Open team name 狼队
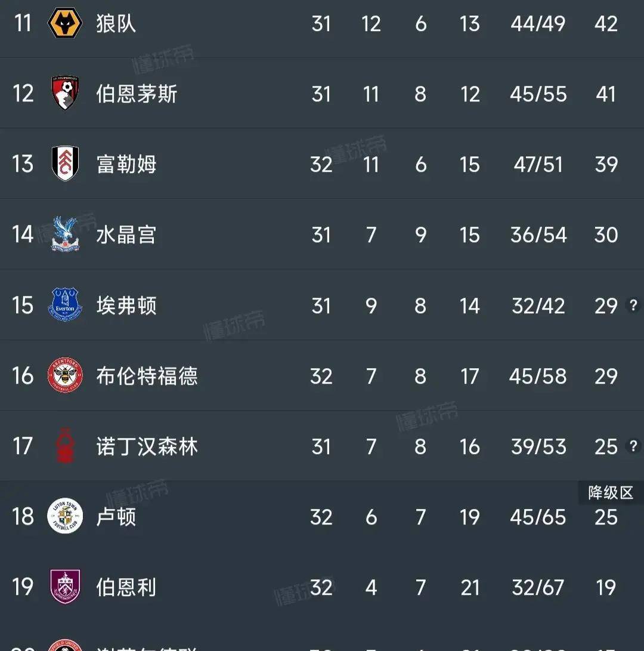The width and height of the screenshot is (644, 651). coord(116,23)
